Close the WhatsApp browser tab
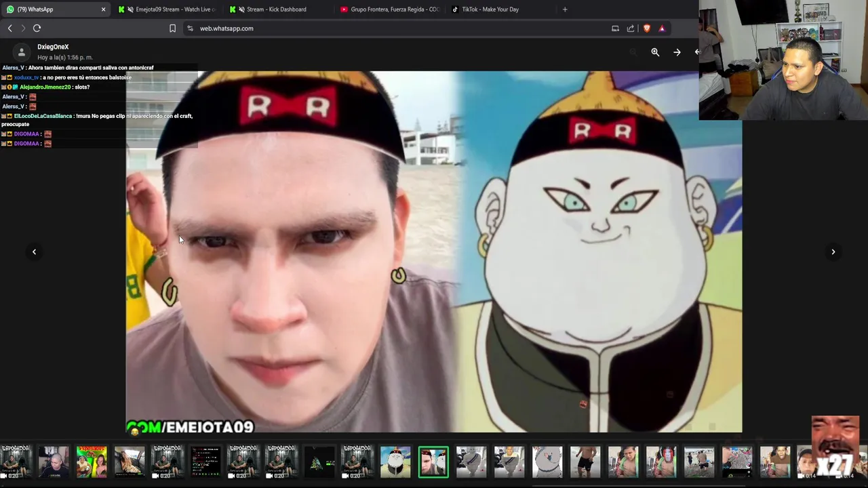Viewport: 868px width, 488px height. pos(103,9)
